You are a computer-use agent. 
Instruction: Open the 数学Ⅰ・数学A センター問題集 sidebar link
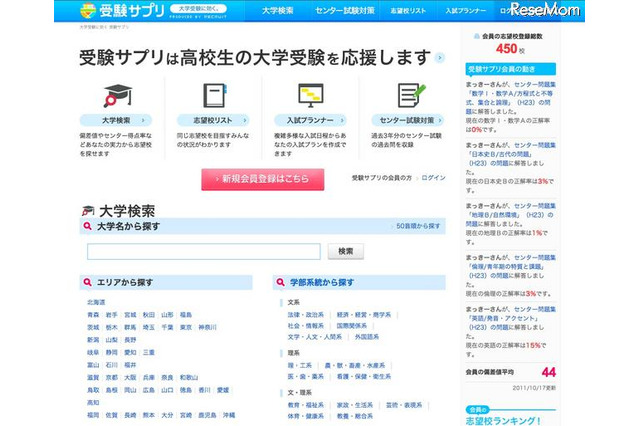510,98
